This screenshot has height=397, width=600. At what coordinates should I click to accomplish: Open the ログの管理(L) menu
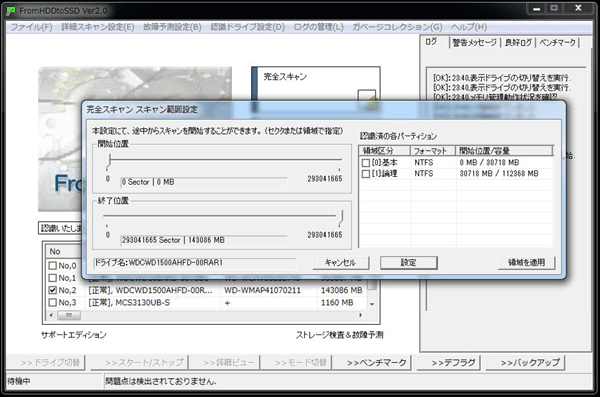pos(318,27)
